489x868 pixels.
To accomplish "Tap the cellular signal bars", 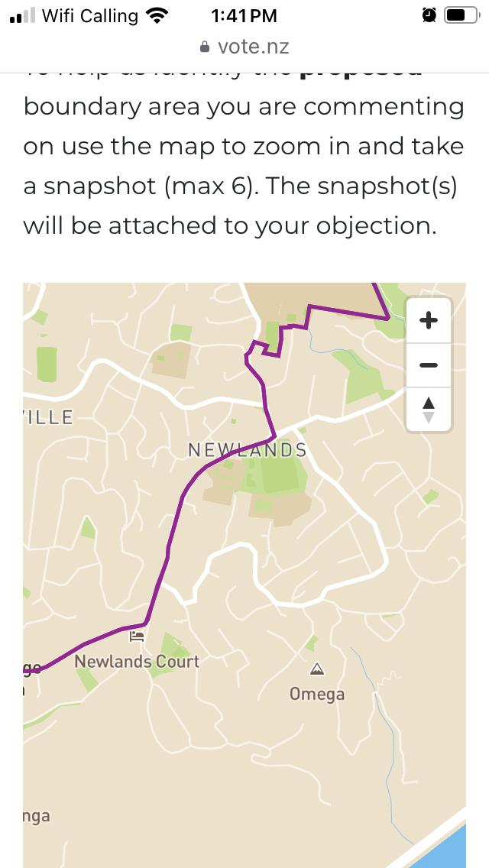I will pos(22,16).
